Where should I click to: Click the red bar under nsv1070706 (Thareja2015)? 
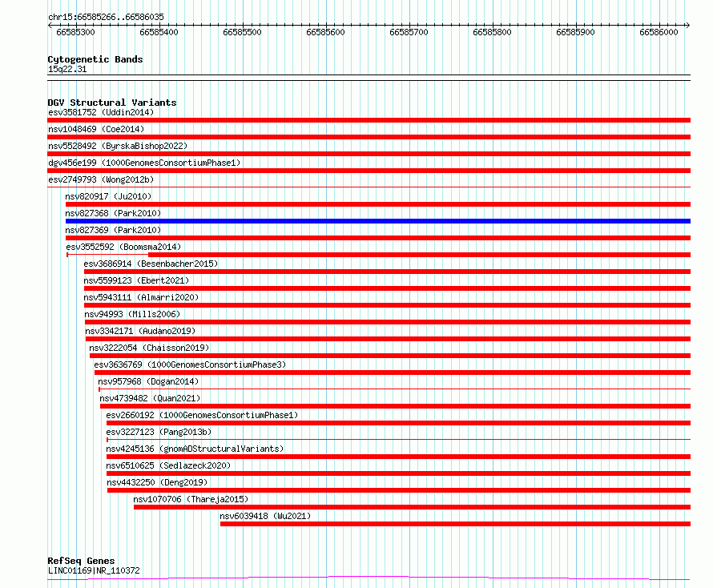pos(412,507)
